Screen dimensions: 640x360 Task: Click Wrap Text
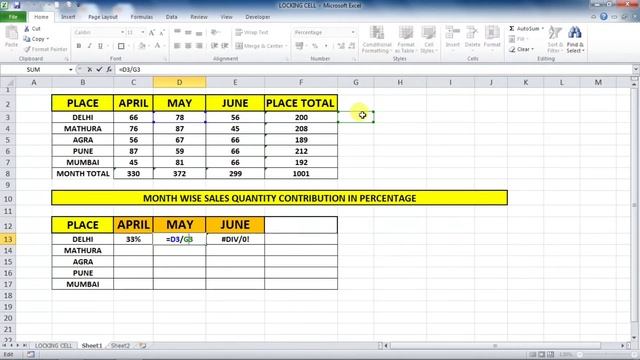tap(252, 32)
